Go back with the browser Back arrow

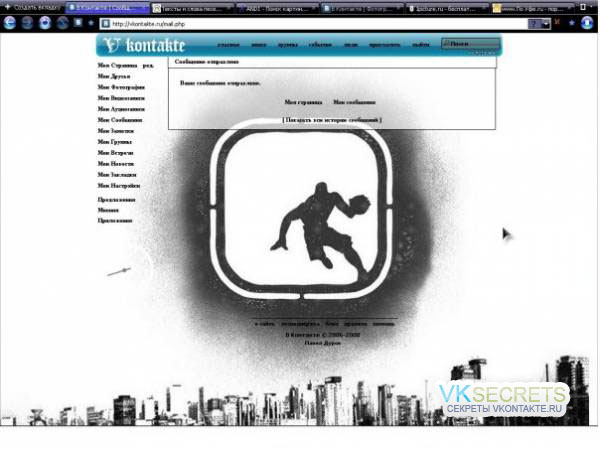click(x=9, y=23)
